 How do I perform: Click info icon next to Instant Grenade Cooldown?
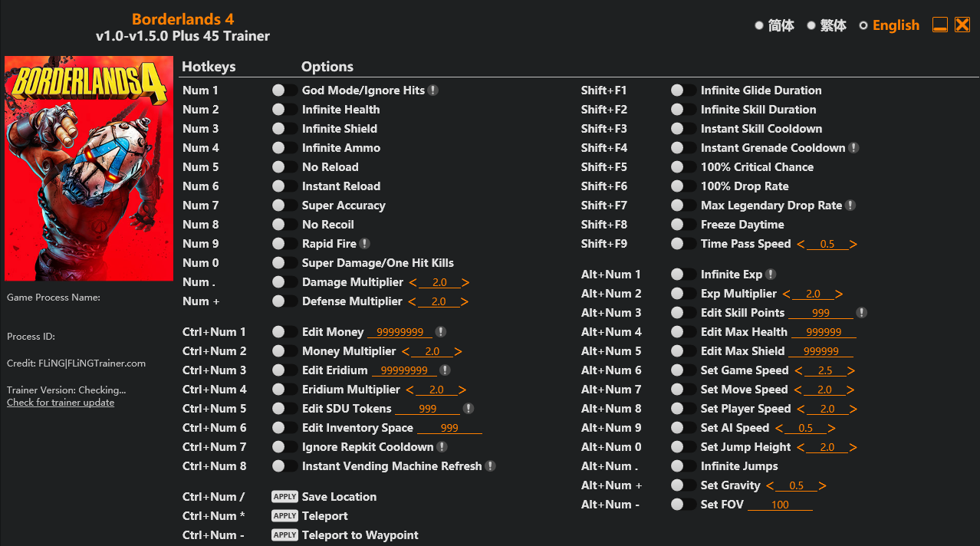click(x=854, y=148)
